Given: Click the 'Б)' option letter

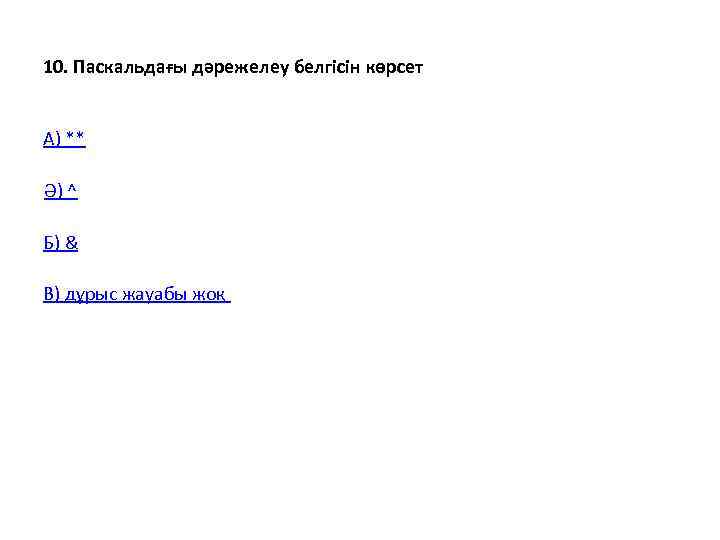Looking at the screenshot, I should [x=51, y=242].
